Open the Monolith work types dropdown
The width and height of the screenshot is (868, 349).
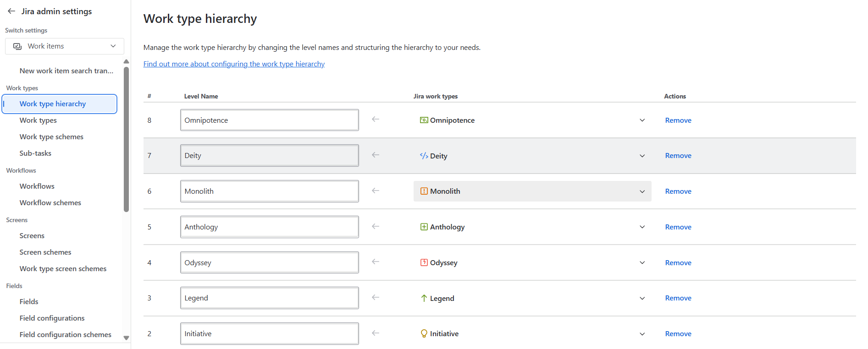pos(642,191)
